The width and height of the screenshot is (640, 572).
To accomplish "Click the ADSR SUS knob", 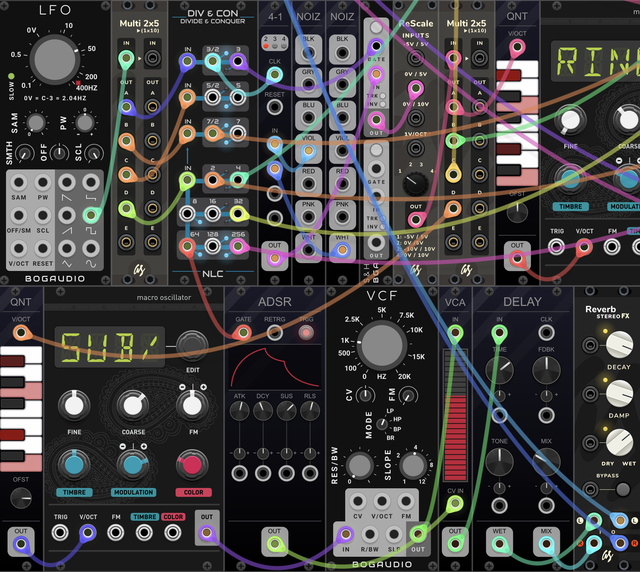I will tap(287, 411).
